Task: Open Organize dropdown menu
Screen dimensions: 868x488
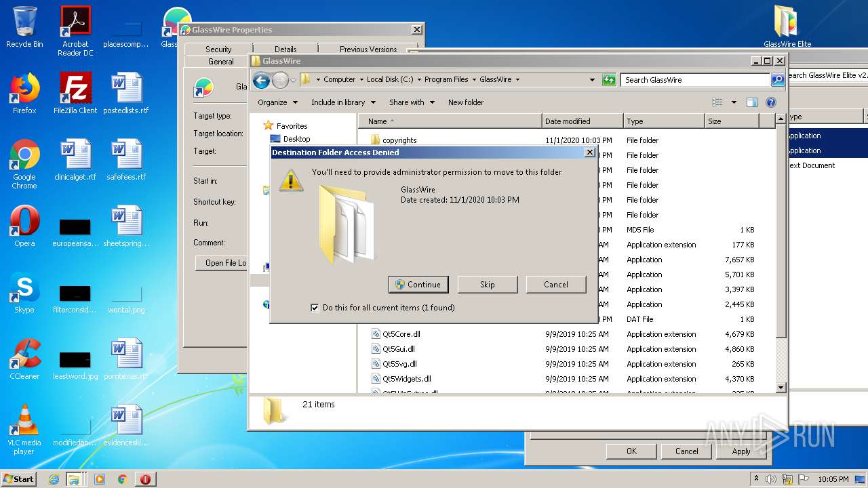Action: click(277, 102)
